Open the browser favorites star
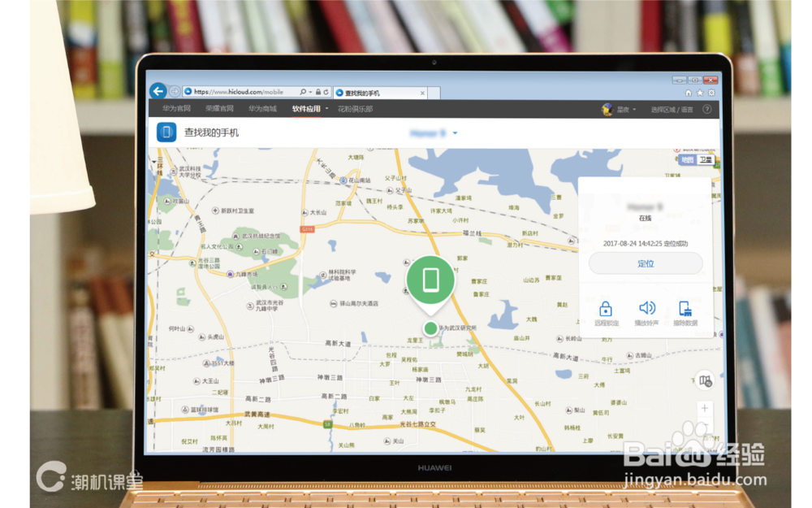This screenshot has width=812, height=508. [x=700, y=93]
